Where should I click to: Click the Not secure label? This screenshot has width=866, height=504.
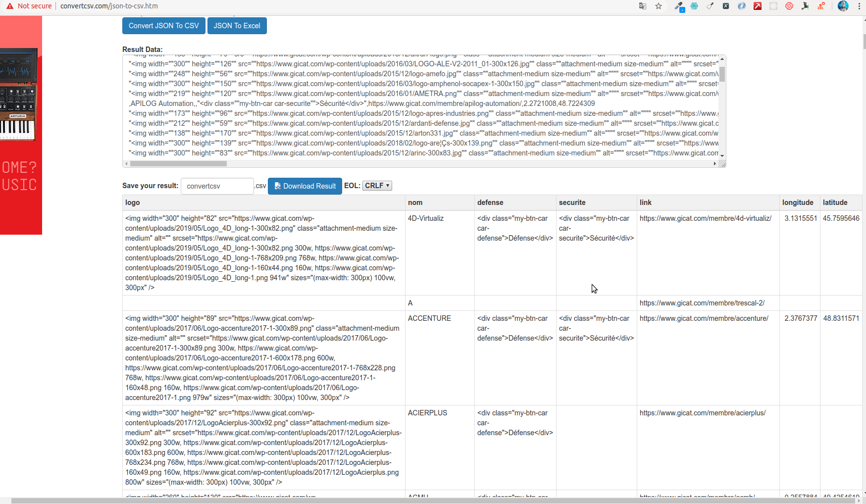[35, 6]
